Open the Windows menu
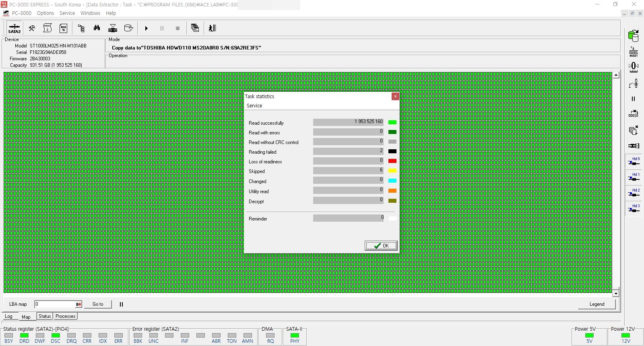This screenshot has width=644, height=346. pyautogui.click(x=90, y=13)
